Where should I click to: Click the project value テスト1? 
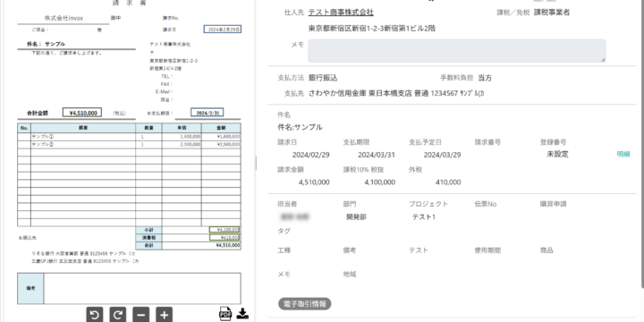pyautogui.click(x=423, y=217)
